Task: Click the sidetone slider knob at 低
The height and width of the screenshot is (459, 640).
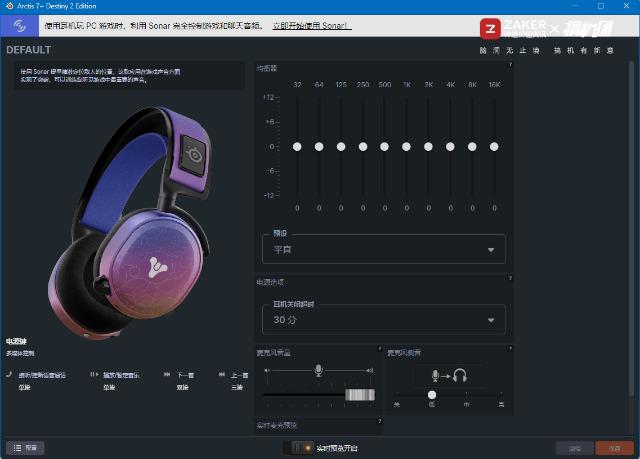Action: (432, 395)
